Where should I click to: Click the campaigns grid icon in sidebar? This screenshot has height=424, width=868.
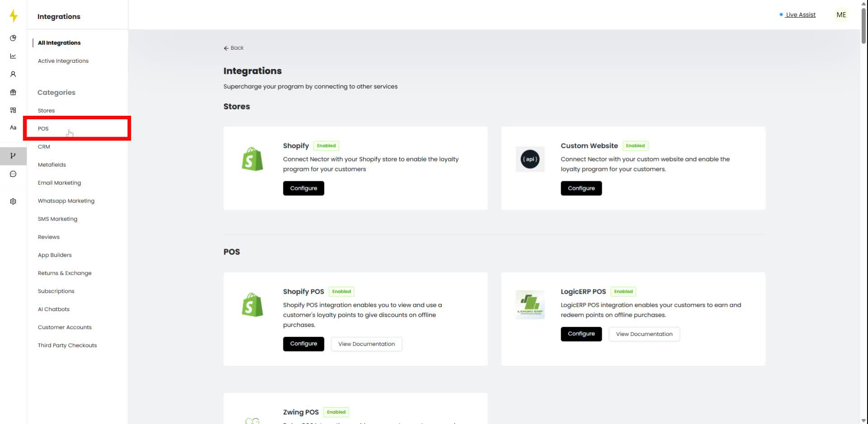click(13, 110)
